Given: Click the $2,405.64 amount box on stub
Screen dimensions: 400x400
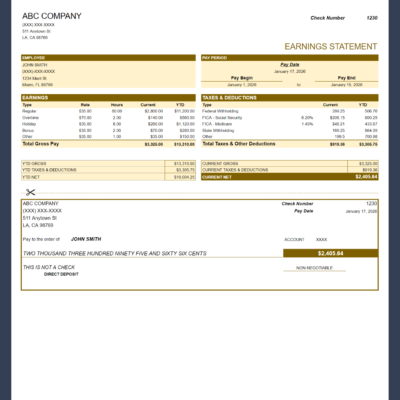Looking at the screenshot, I should point(331,253).
